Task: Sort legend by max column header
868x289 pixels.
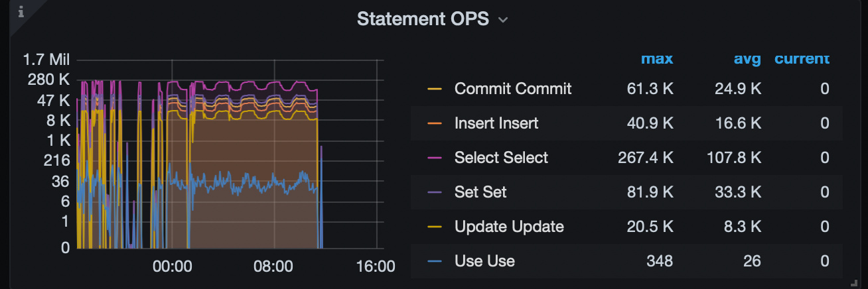Action: pyautogui.click(x=656, y=59)
